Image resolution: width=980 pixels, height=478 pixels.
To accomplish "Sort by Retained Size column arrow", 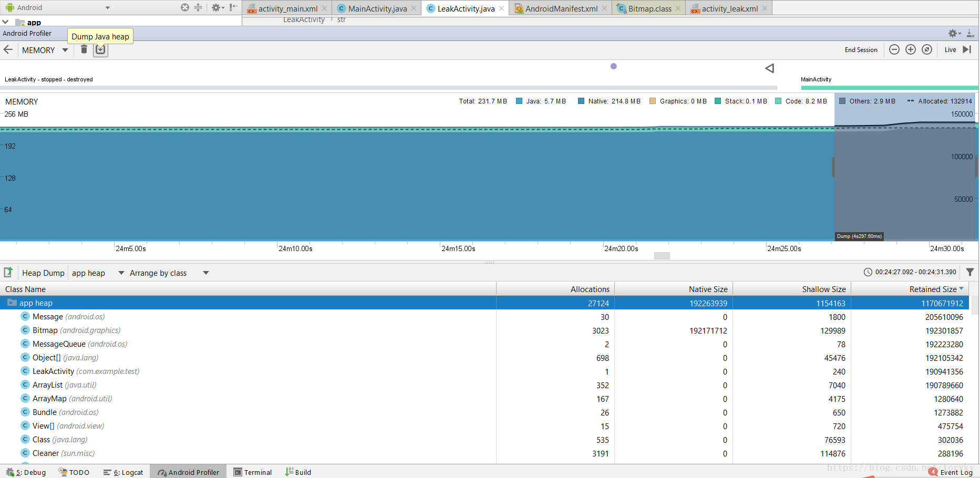I will [962, 288].
